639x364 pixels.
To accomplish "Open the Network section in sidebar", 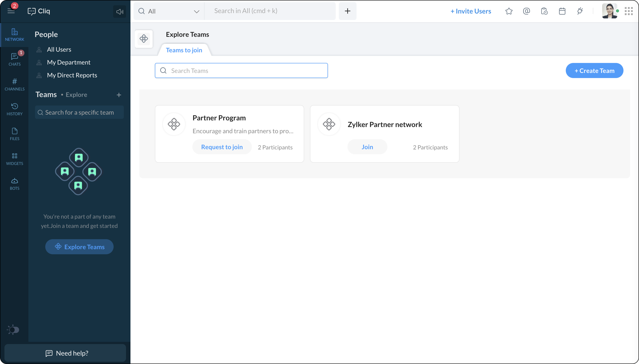I will (15, 35).
